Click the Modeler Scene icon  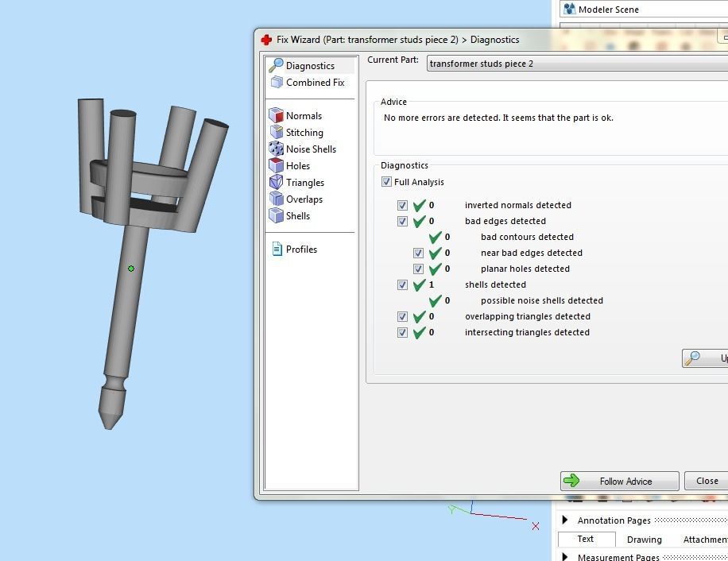point(569,9)
